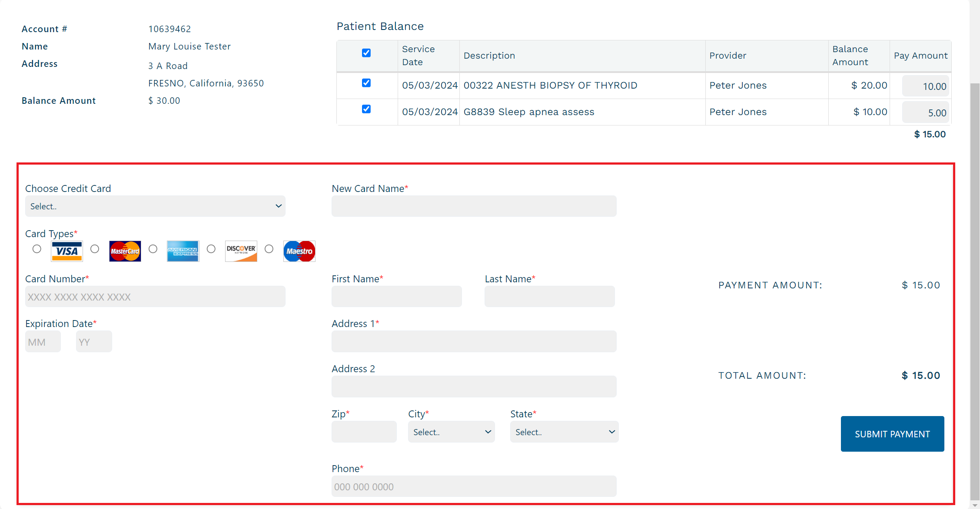Open the State dropdown
The height and width of the screenshot is (509, 980).
564,432
